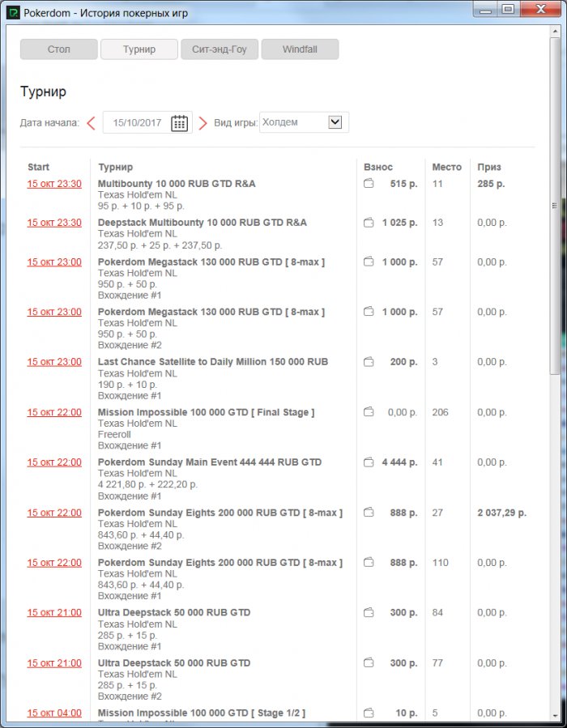Open 15 окт 22:00 link for Sunday Eights Вхождение #2
Screen dimensions: 567x728
coord(54,513)
